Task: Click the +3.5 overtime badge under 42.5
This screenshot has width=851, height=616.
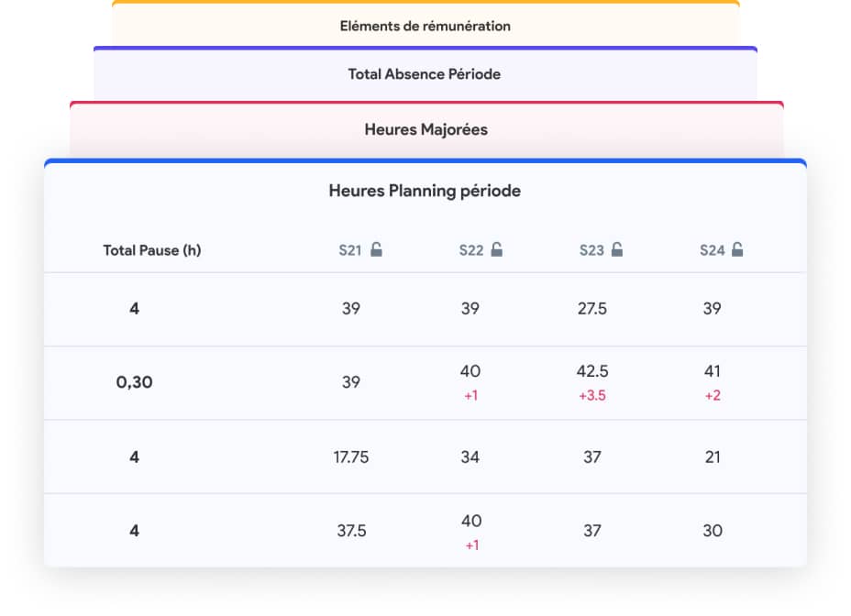Action: pyautogui.click(x=593, y=396)
